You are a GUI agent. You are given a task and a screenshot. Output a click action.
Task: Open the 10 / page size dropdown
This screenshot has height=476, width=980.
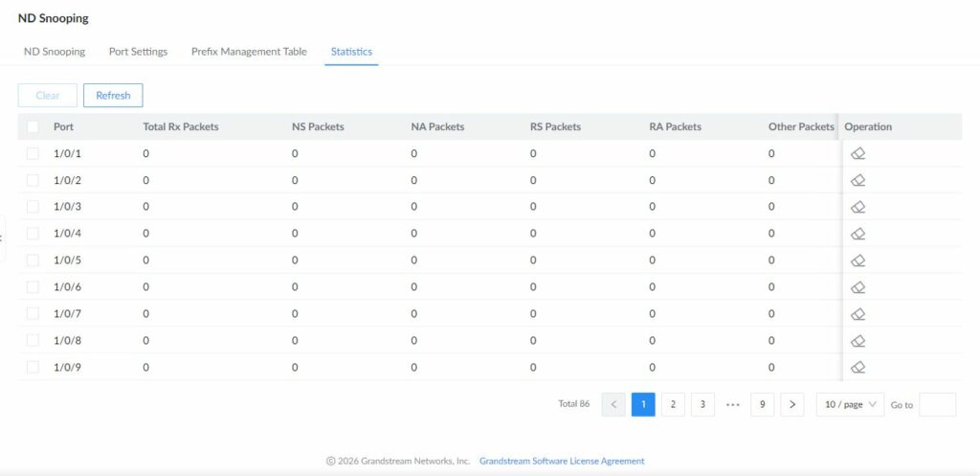point(850,404)
